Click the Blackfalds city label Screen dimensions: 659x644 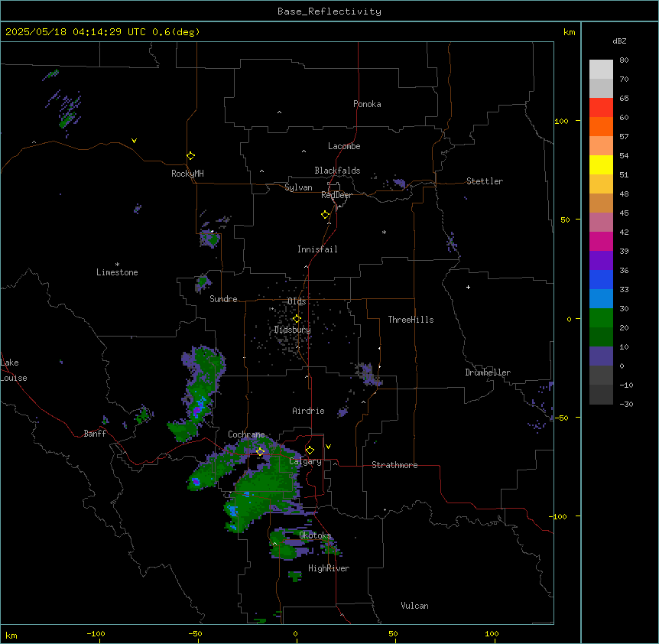click(x=337, y=171)
